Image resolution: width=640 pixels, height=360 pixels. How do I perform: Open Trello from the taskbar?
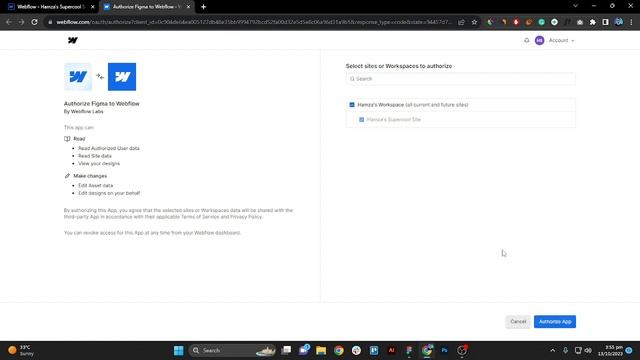tap(374, 350)
